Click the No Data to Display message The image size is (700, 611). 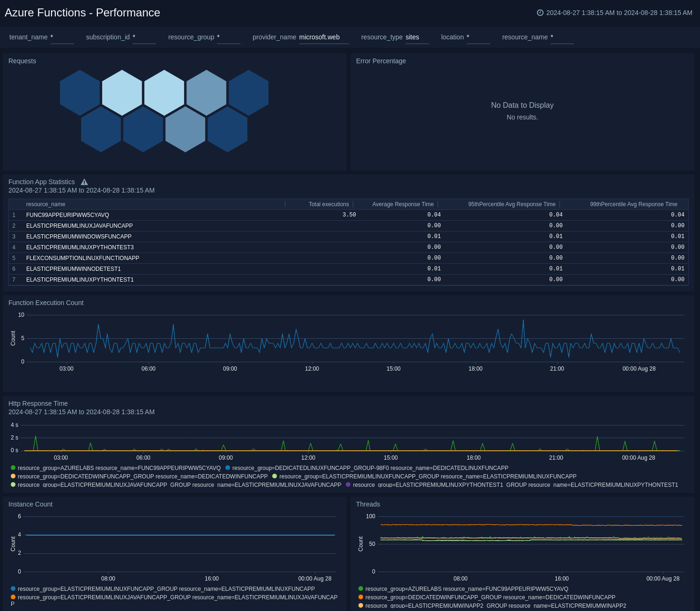522,105
